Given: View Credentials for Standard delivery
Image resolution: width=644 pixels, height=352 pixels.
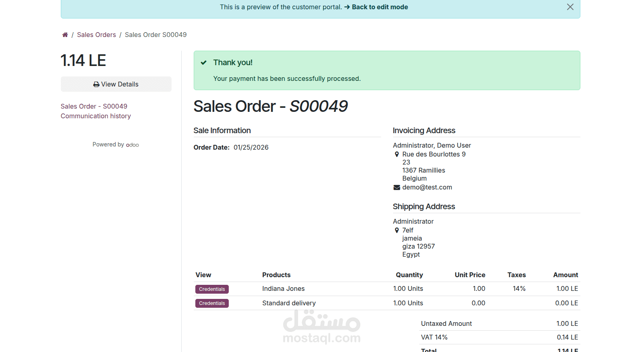Looking at the screenshot, I should point(212,303).
